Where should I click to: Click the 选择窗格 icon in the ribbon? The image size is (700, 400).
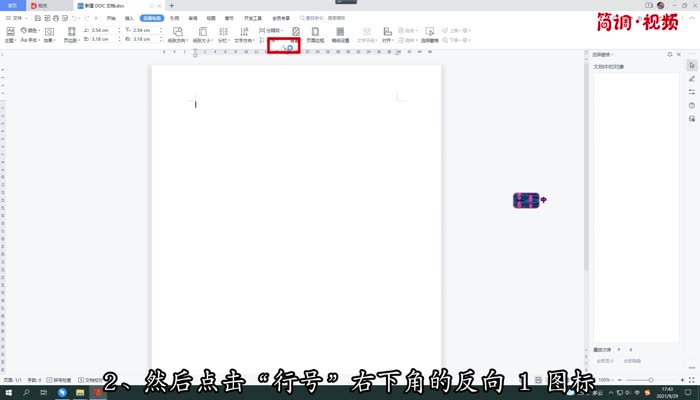coord(427,35)
